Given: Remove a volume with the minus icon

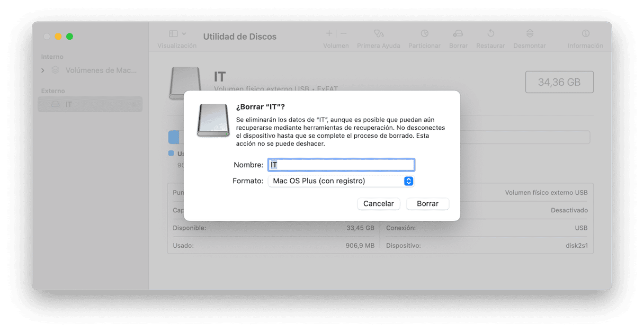Looking at the screenshot, I should pyautogui.click(x=343, y=33).
